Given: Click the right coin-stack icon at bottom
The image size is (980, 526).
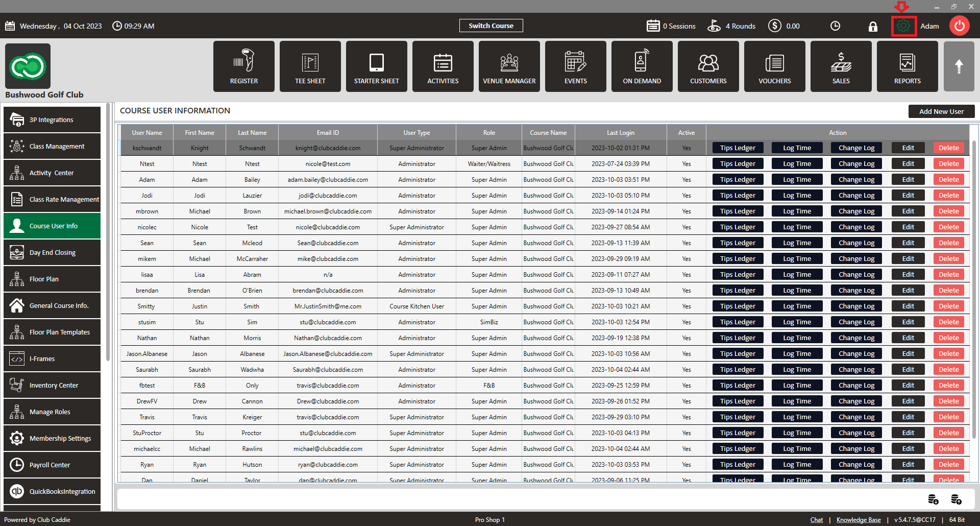Looking at the screenshot, I should coord(956,499).
